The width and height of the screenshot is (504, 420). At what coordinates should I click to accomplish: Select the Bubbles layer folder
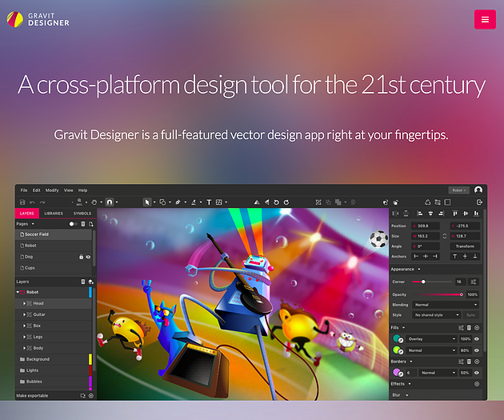[x=54, y=382]
